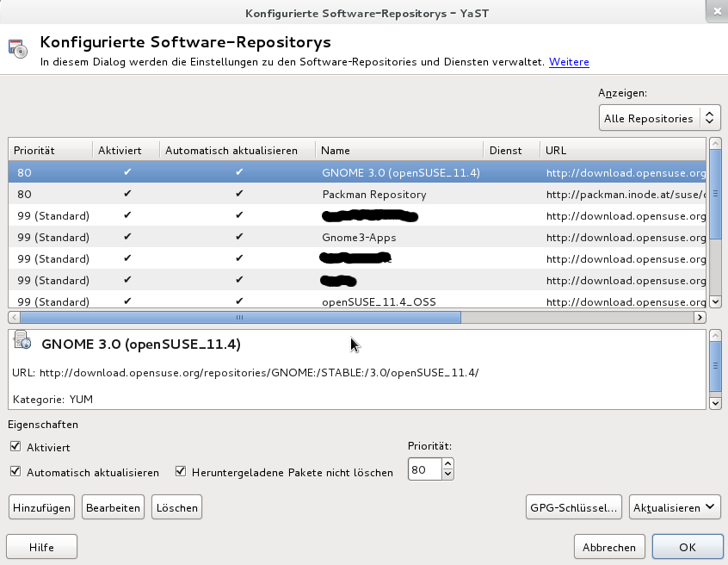Click the repository table's scroll down arrow
This screenshot has width=728, height=565.
(x=715, y=301)
